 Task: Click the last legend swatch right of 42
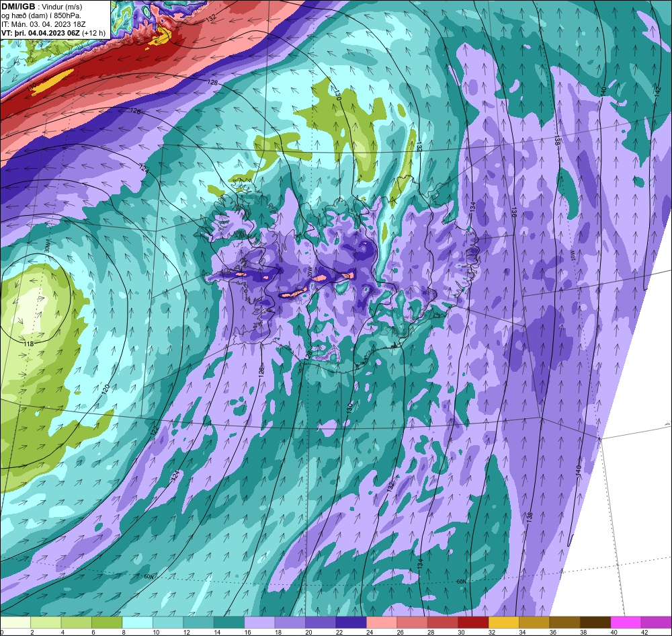(x=656, y=623)
